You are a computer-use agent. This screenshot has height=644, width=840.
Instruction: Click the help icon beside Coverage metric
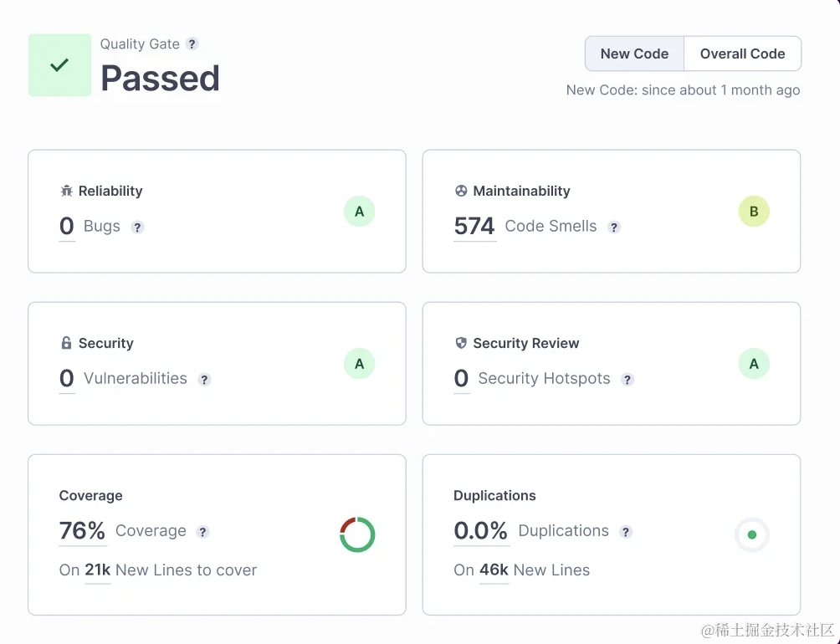[x=202, y=531]
